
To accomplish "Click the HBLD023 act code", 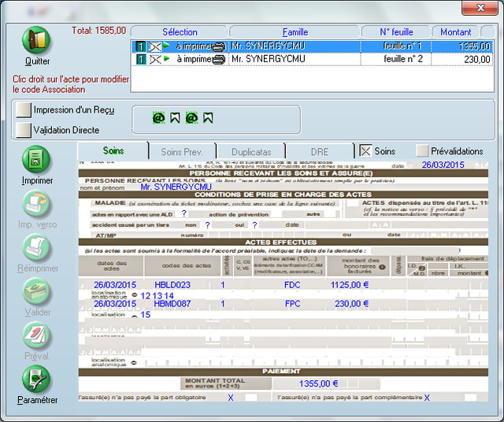I will click(x=172, y=285).
